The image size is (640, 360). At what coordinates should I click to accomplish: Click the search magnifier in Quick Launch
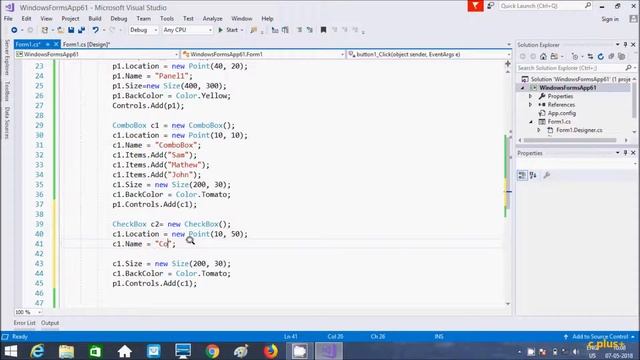click(x=588, y=6)
